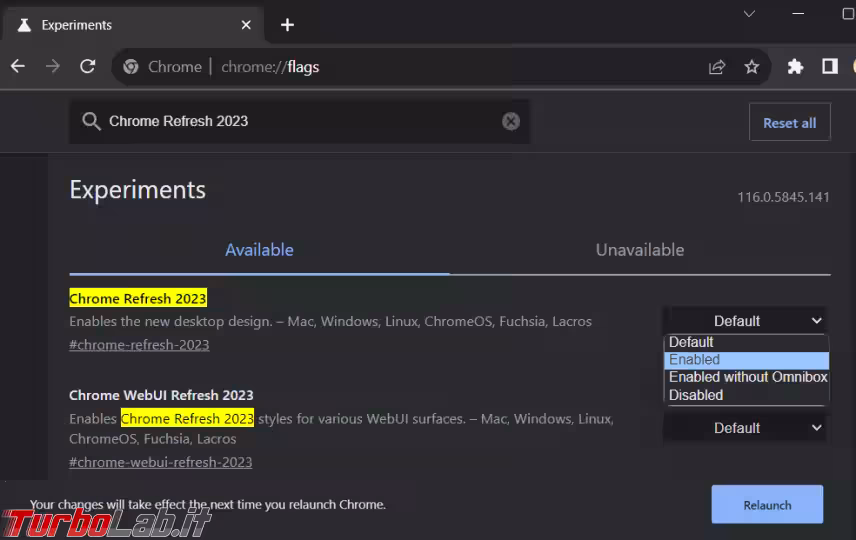
Task: Open the #chrome-refresh-2023 anchor link
Action: click(x=139, y=345)
